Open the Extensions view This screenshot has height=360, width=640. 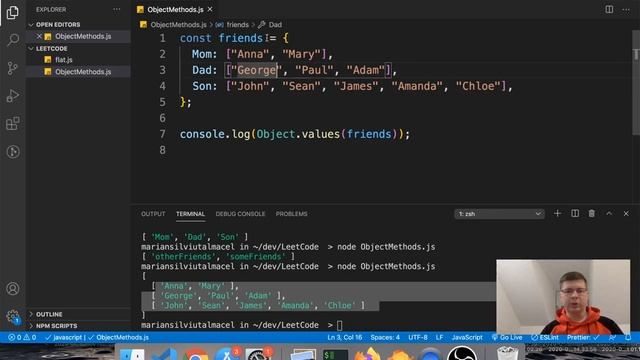(x=13, y=123)
